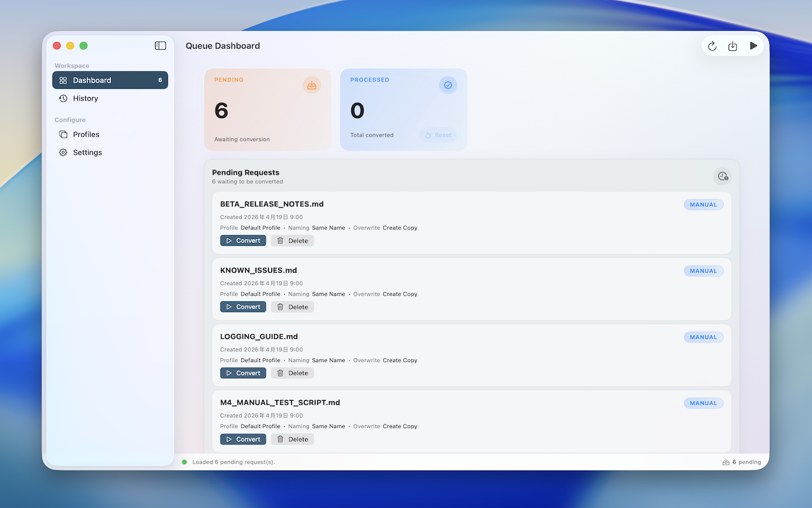Convert BETA_RELEASE_NOTES.md
The image size is (812, 508).
[243, 240]
